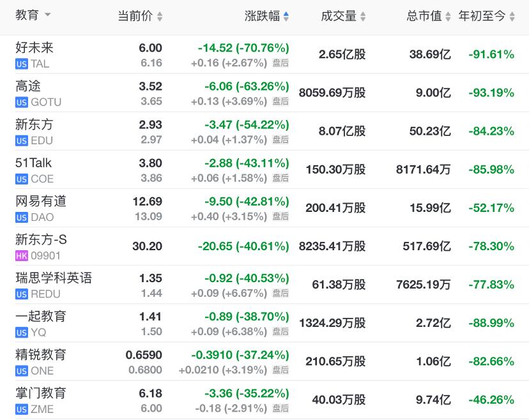Open the 精锐教育 stock page
This screenshot has width=529, height=420.
click(x=41, y=354)
